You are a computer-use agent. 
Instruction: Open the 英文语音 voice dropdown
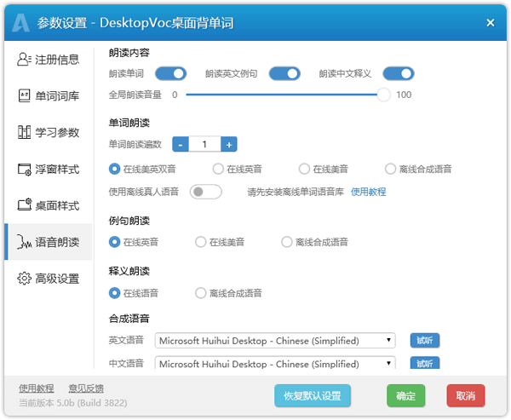click(275, 341)
